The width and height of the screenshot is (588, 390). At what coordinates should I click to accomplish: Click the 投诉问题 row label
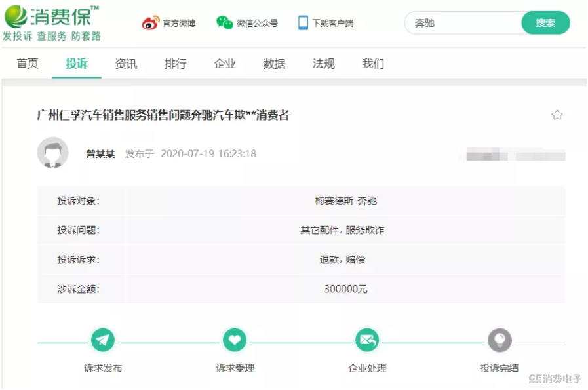(x=79, y=230)
